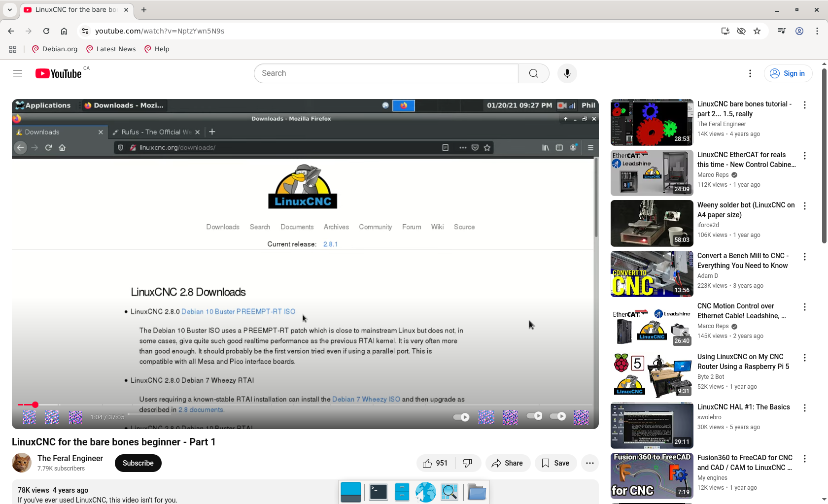The width and height of the screenshot is (828, 504).
Task: Open LinuxCNC EtherCAT for reals video title
Action: [746, 160]
